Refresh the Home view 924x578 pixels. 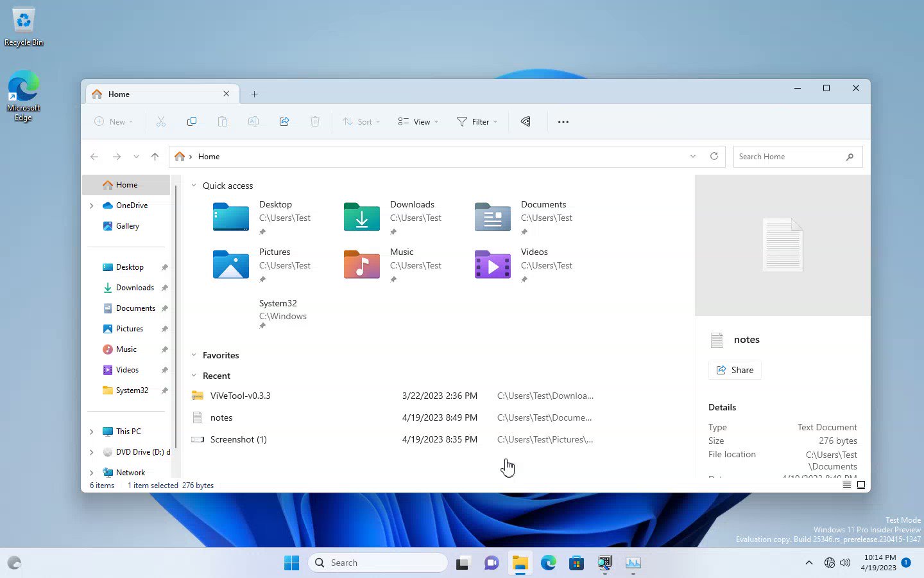pos(714,156)
